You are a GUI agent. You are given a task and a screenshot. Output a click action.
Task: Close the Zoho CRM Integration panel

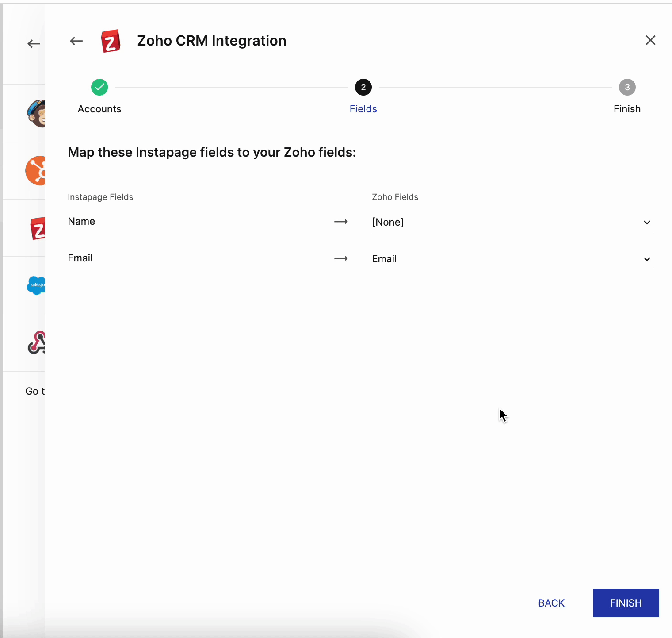point(650,40)
